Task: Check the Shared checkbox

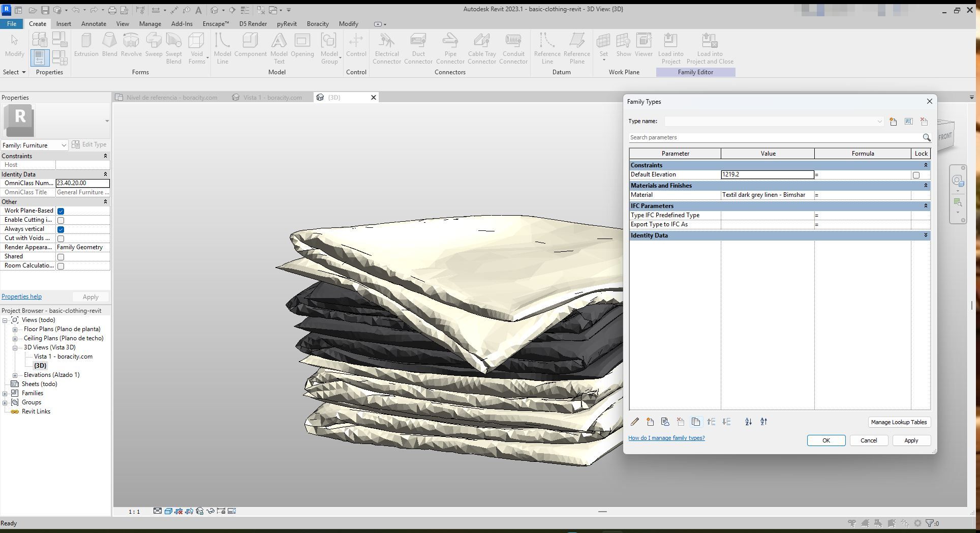Action: [x=61, y=257]
